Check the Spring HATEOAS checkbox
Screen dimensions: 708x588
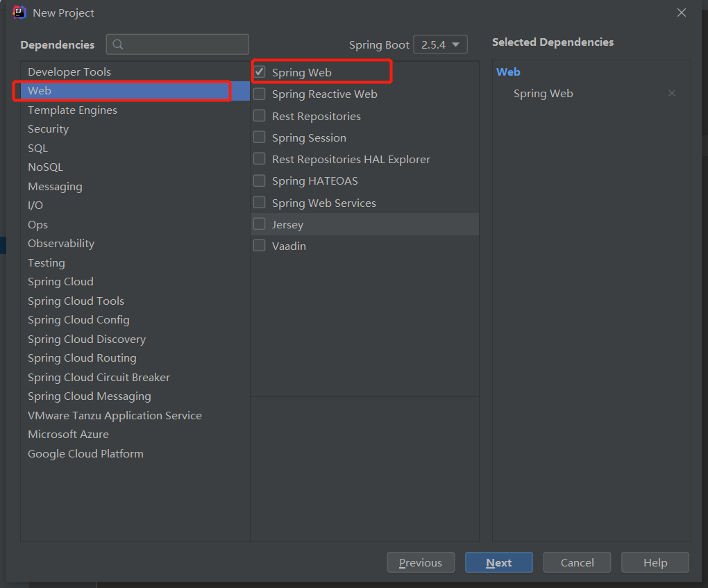point(260,180)
